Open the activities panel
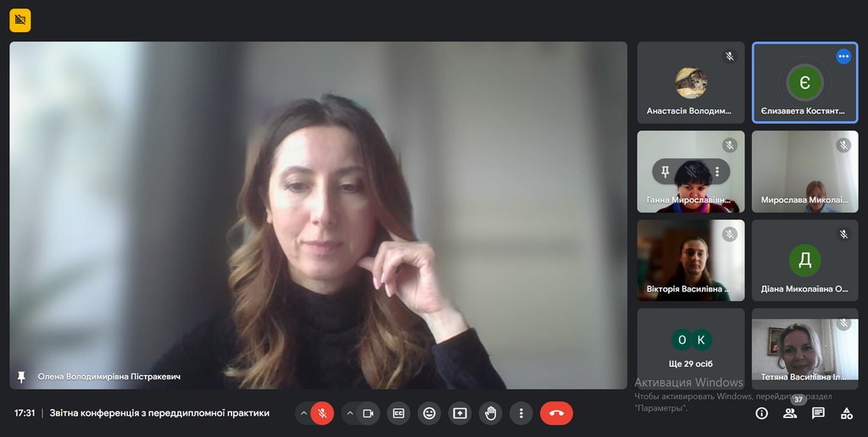The height and width of the screenshot is (437, 868). pos(846,413)
